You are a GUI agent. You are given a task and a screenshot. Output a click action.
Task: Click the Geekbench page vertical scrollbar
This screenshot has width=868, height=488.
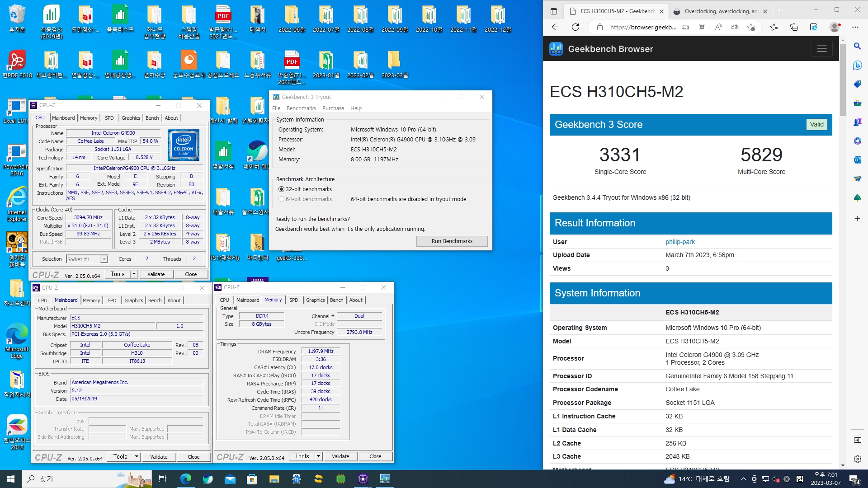[843, 80]
